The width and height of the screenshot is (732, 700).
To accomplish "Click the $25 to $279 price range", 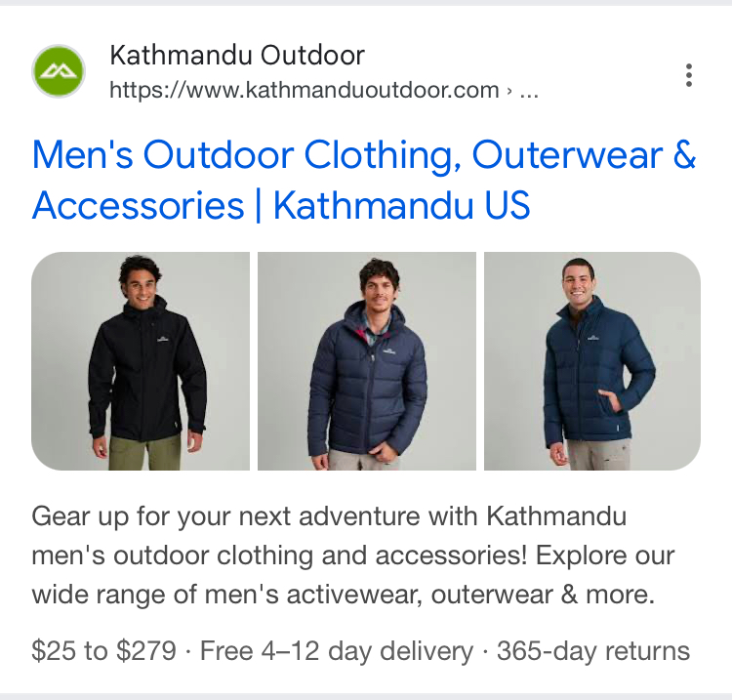I will point(104,650).
